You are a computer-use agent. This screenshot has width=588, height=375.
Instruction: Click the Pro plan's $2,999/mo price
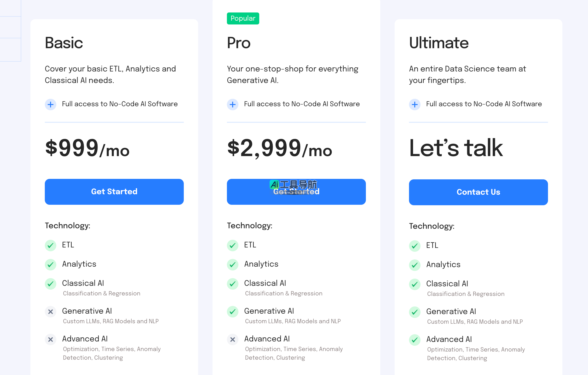tap(279, 148)
